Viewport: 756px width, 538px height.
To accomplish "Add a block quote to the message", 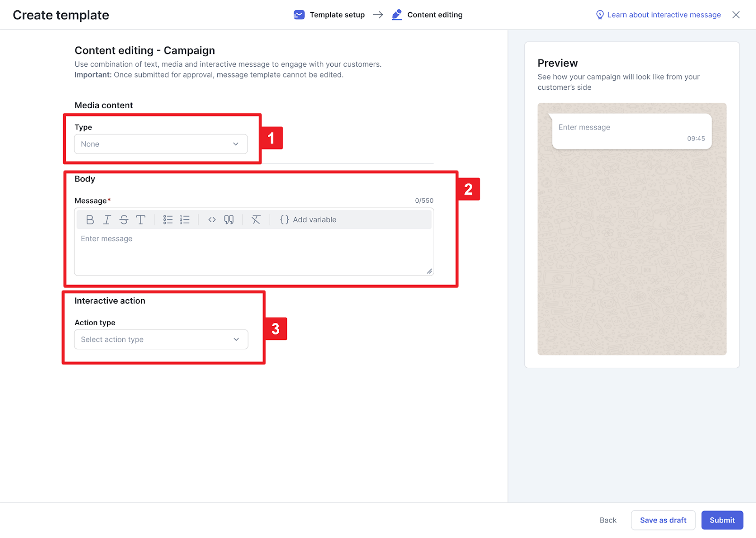I will (x=229, y=220).
